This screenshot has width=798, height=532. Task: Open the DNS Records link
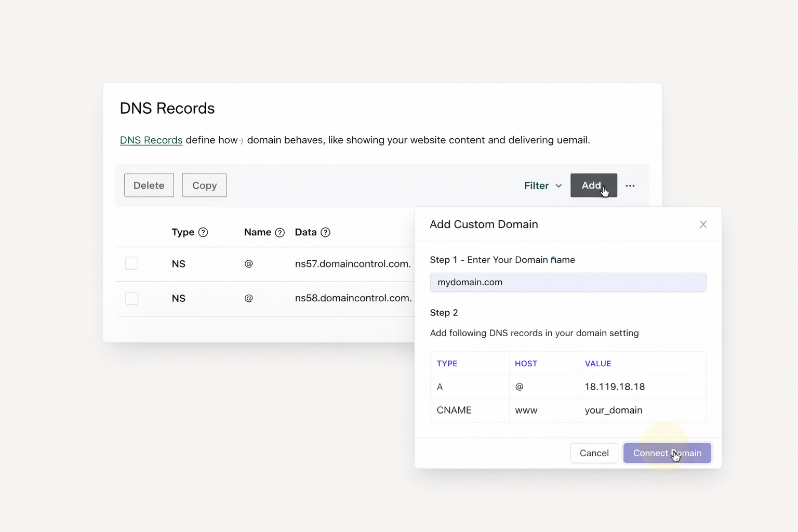point(151,140)
